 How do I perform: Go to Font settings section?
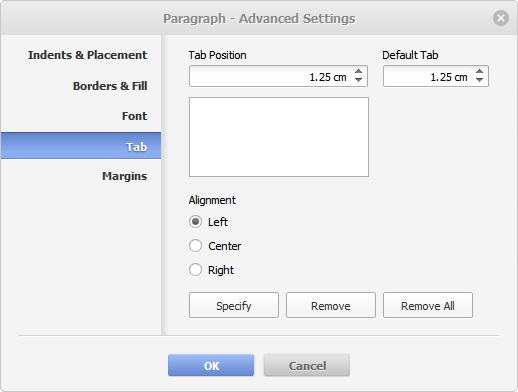[134, 116]
